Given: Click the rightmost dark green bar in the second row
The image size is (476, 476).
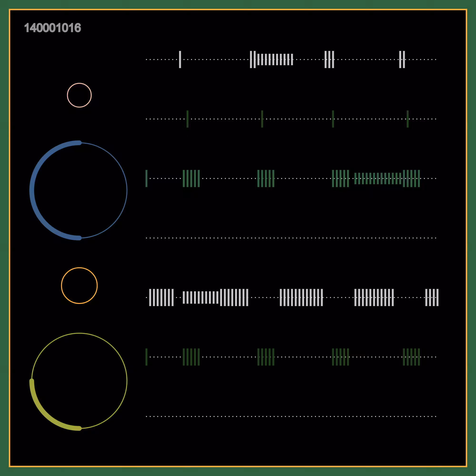Looking at the screenshot, I should (x=408, y=119).
